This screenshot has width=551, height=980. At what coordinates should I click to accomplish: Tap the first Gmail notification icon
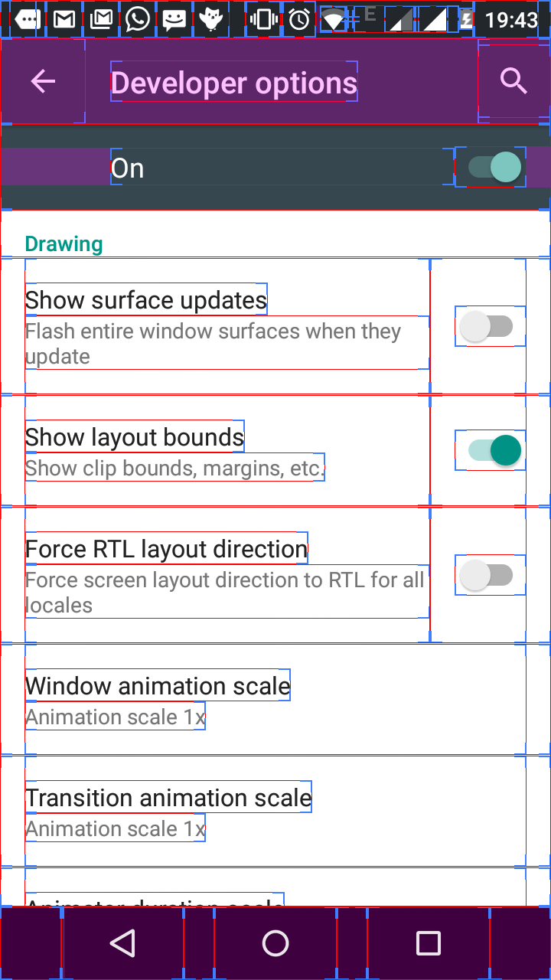[64, 19]
